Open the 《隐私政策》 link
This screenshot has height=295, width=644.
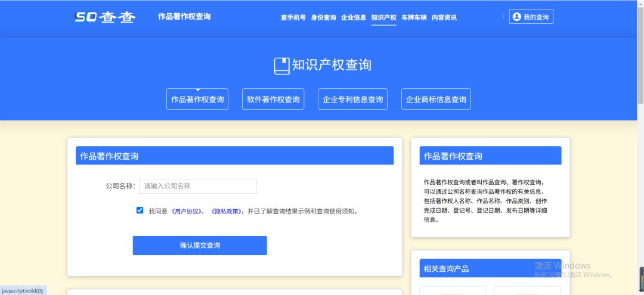point(226,211)
